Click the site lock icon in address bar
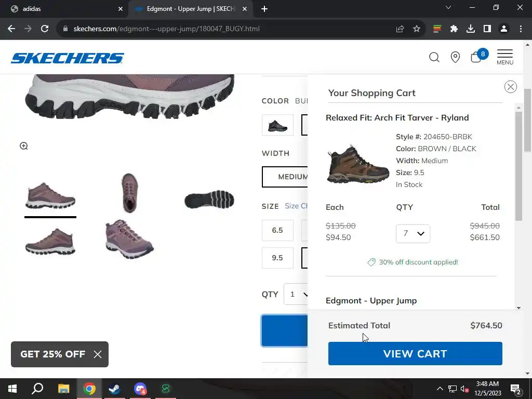 (65, 29)
